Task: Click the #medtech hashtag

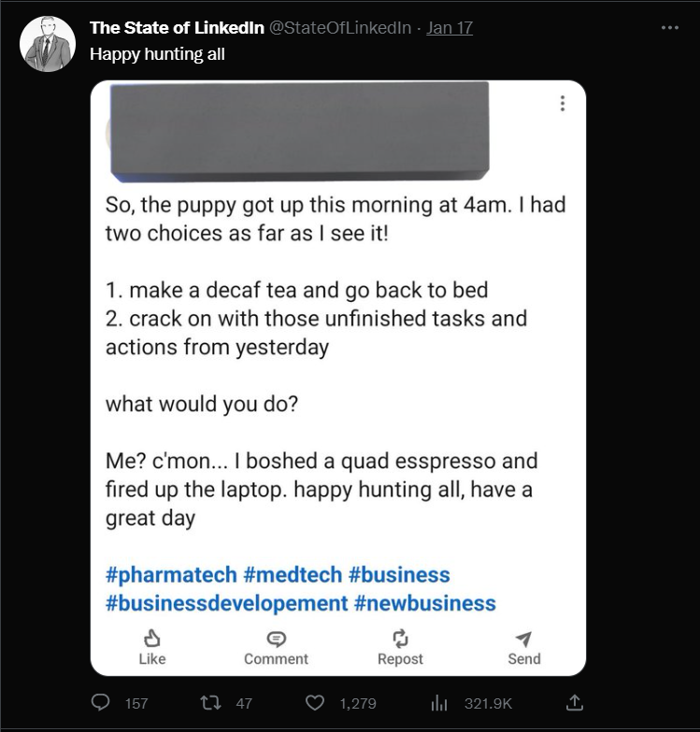Action: tap(293, 574)
